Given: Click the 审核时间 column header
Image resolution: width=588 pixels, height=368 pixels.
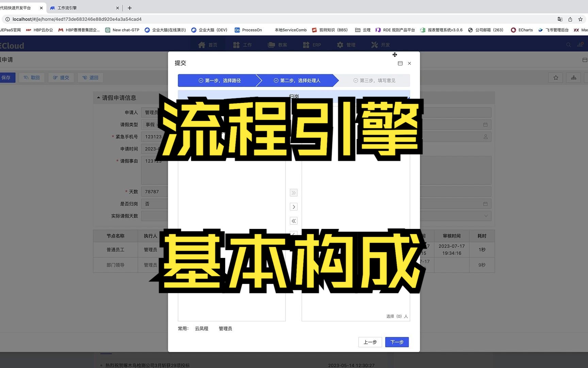Looking at the screenshot, I should pos(452,236).
